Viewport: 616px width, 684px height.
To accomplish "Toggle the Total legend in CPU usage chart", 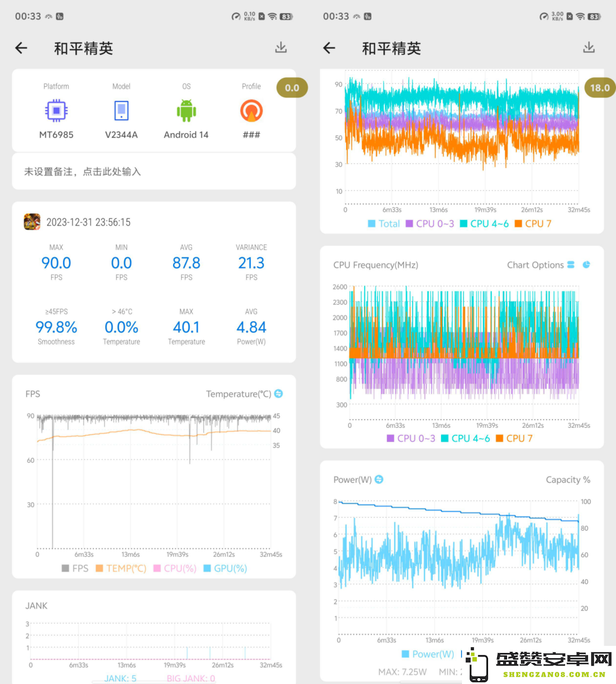I will coord(384,223).
